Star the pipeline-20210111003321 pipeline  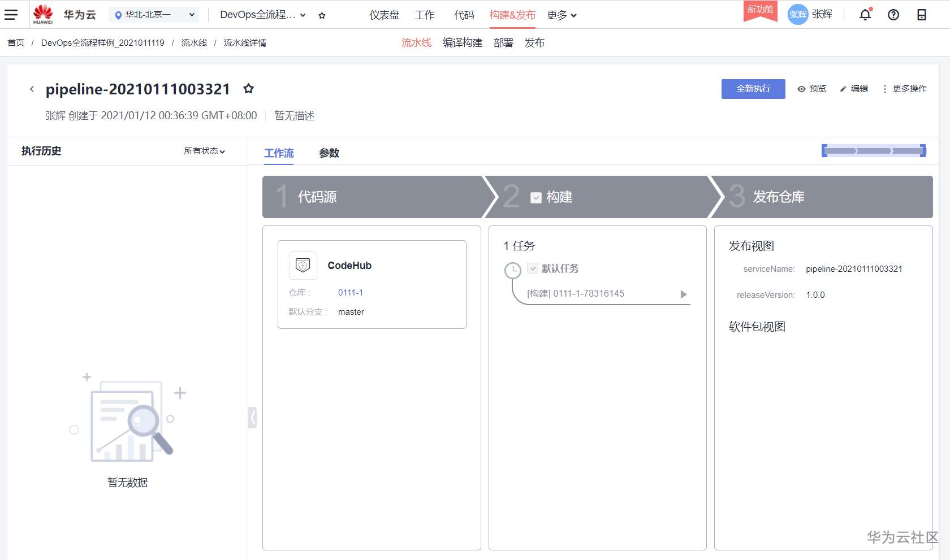248,89
